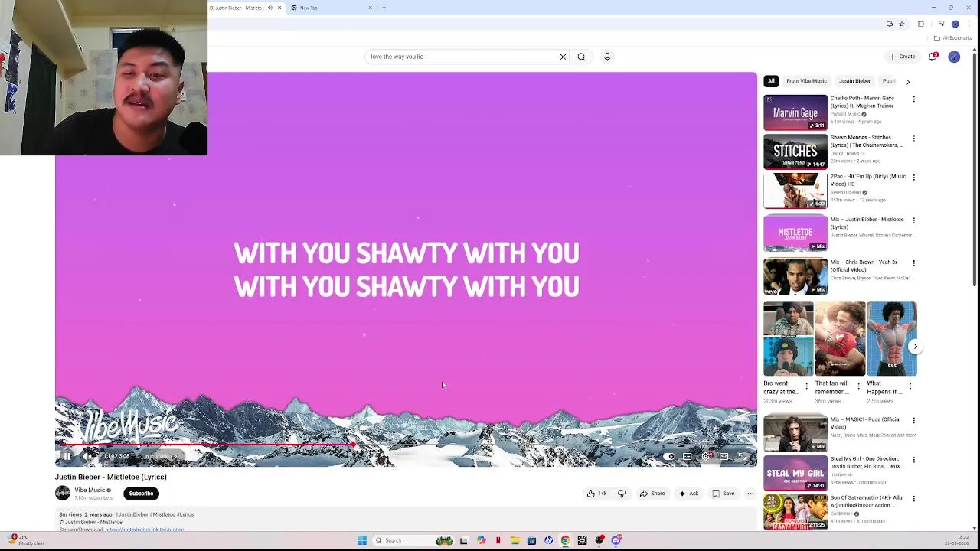Share the video
The width and height of the screenshot is (980, 551).
[652, 494]
